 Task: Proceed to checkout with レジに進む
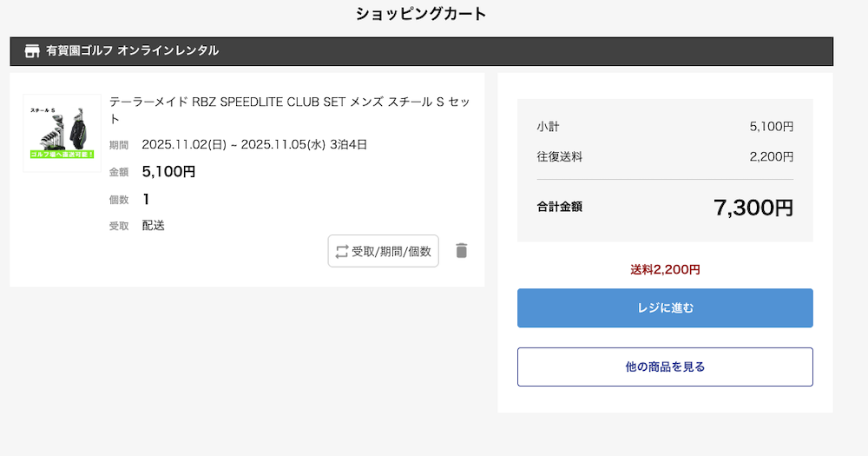coord(665,308)
